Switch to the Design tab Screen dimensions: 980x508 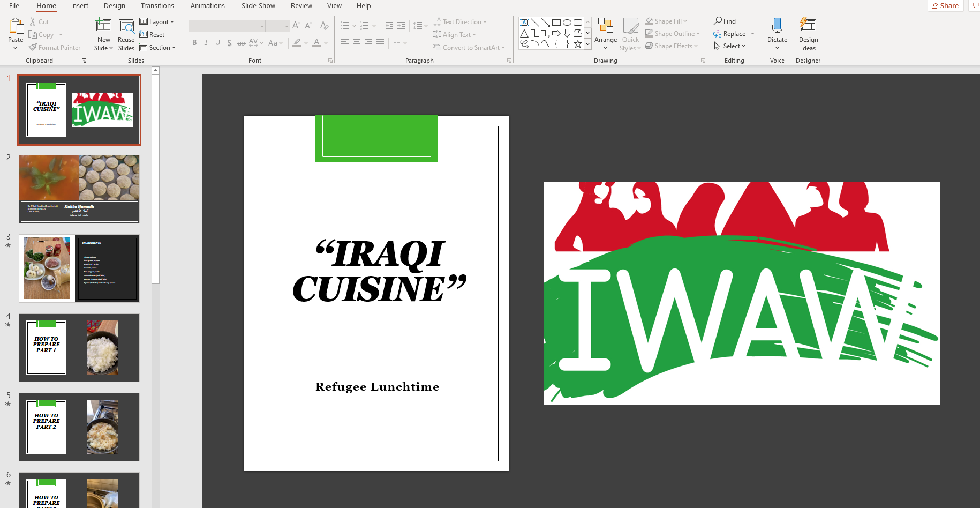[x=115, y=6]
